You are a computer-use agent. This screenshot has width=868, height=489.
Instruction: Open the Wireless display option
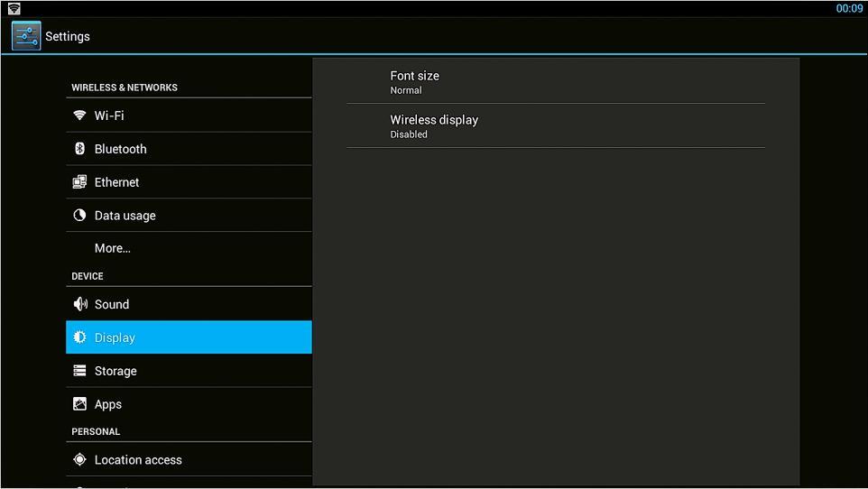(556, 125)
